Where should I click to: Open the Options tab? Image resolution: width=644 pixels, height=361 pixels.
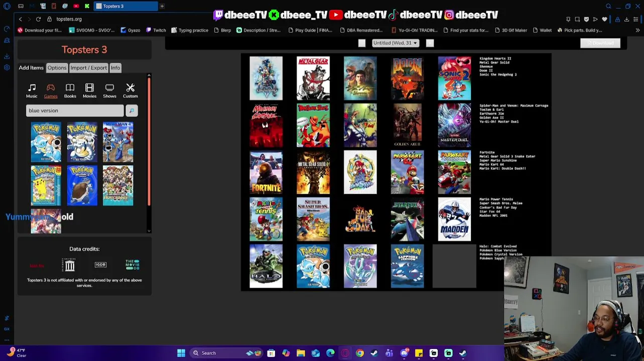click(x=57, y=68)
